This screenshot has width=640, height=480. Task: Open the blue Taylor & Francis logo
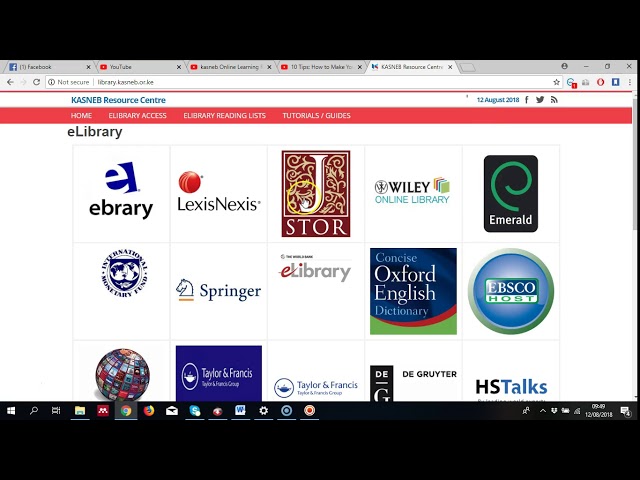pos(219,373)
